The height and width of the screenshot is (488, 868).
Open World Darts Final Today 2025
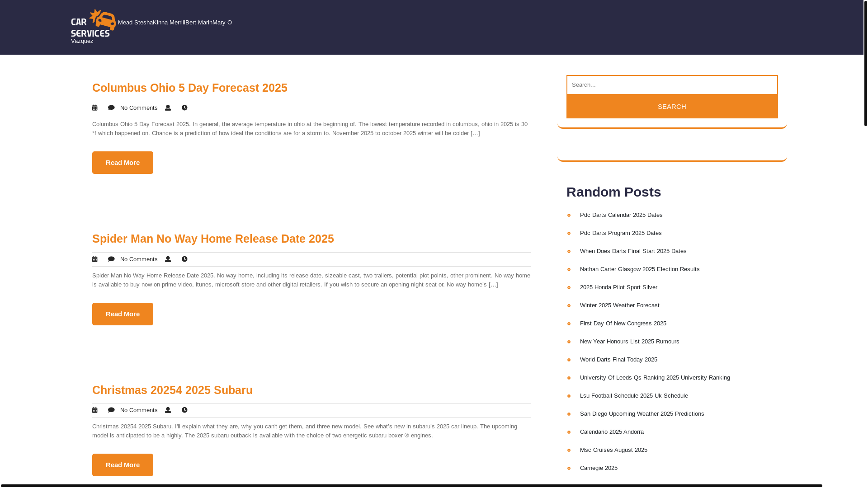[618, 360]
